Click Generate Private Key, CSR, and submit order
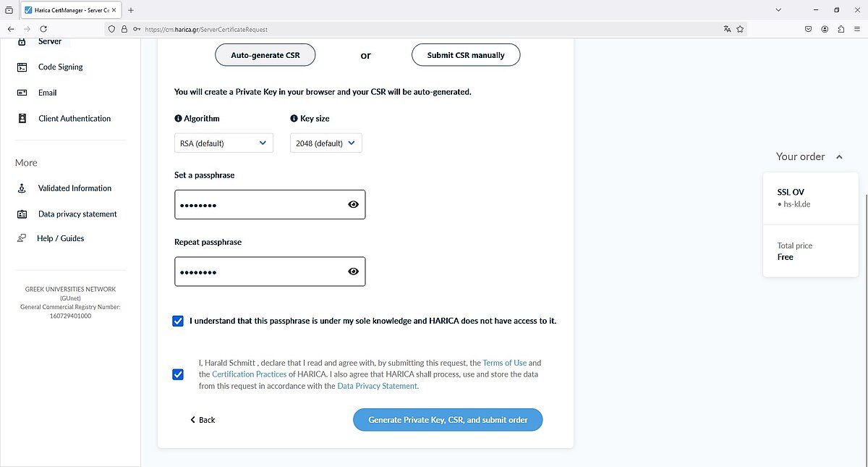Screen dimensions: 868x467 448,420
